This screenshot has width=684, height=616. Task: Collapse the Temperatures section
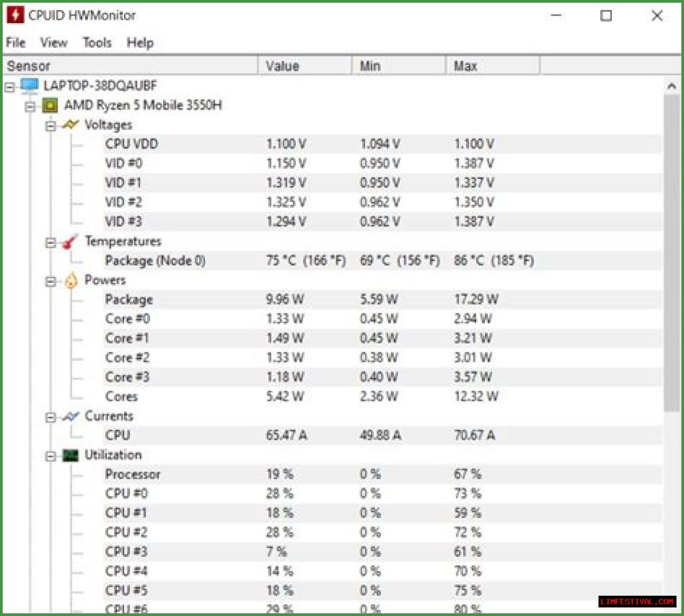51,243
